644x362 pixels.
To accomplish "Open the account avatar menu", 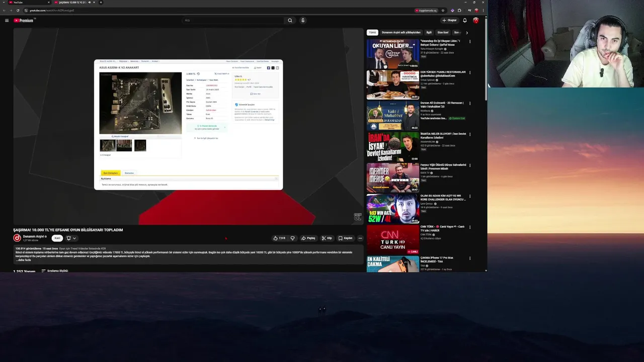I will coord(476,21).
